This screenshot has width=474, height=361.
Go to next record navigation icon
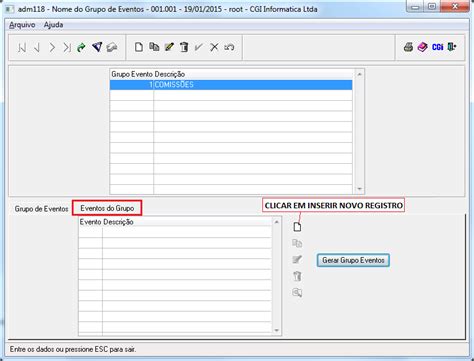click(52, 47)
